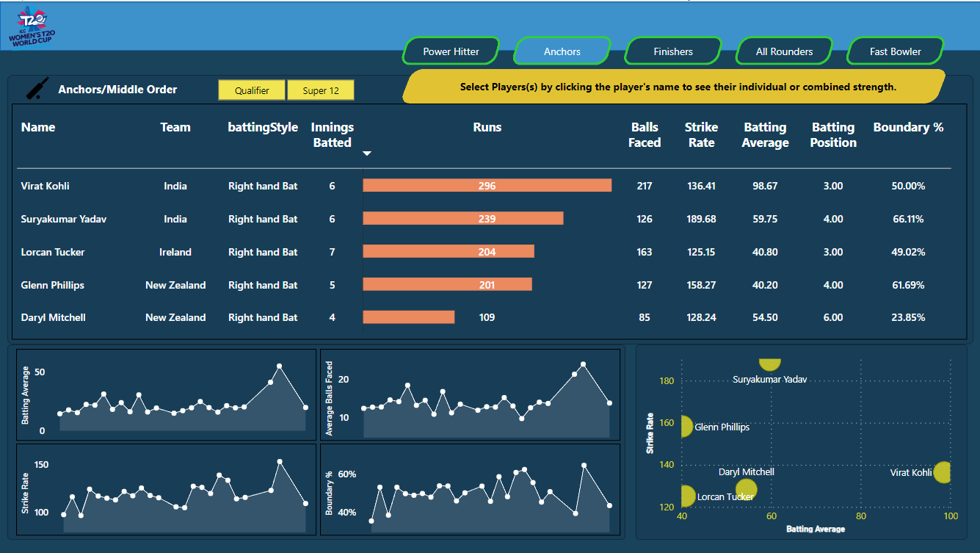Click Glenn Phillips bubble in the scatter chart
980x553 pixels.
tap(686, 427)
